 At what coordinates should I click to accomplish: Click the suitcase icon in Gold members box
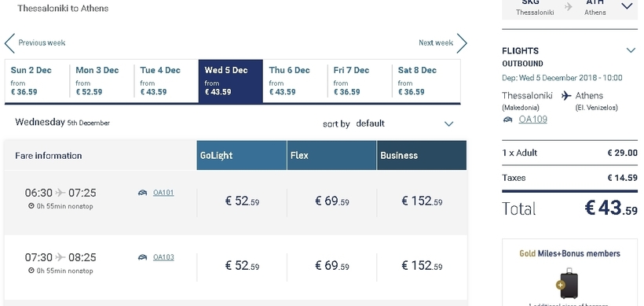click(x=568, y=283)
